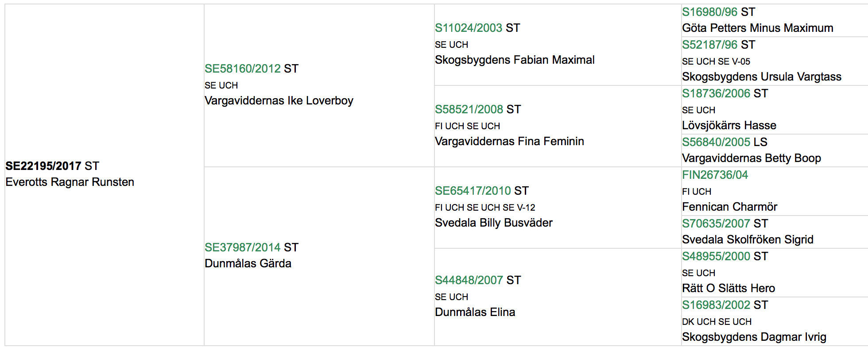The width and height of the screenshot is (868, 347).
Task: Open registration link SE58160/2012
Action: pos(243,69)
